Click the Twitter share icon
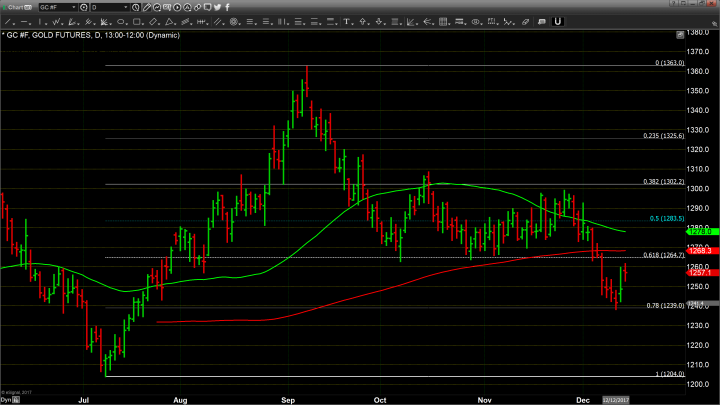This screenshot has width=720, height=405. coord(217,7)
